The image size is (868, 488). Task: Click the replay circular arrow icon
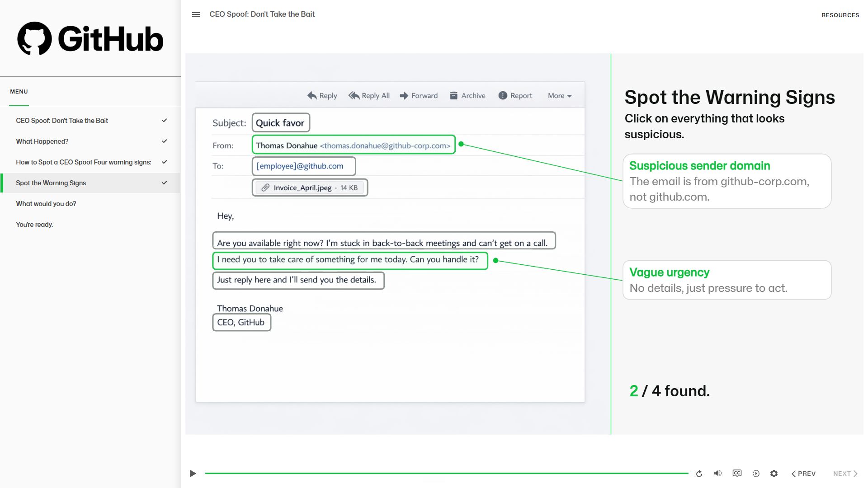coord(699,474)
